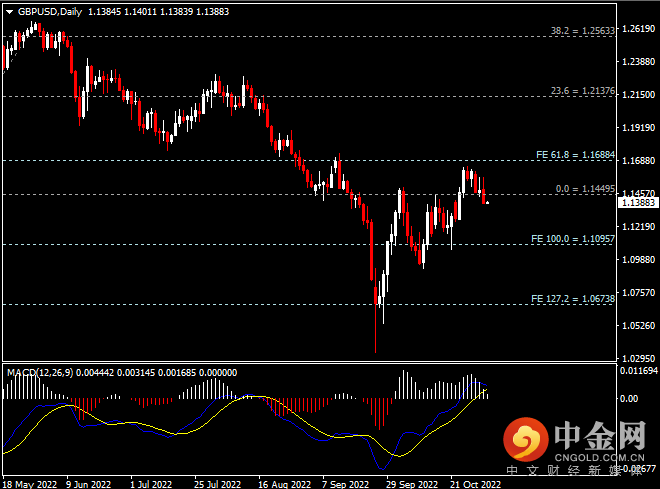Click the 1.21500 price axis value
This screenshot has height=489, width=660.
(x=639, y=95)
